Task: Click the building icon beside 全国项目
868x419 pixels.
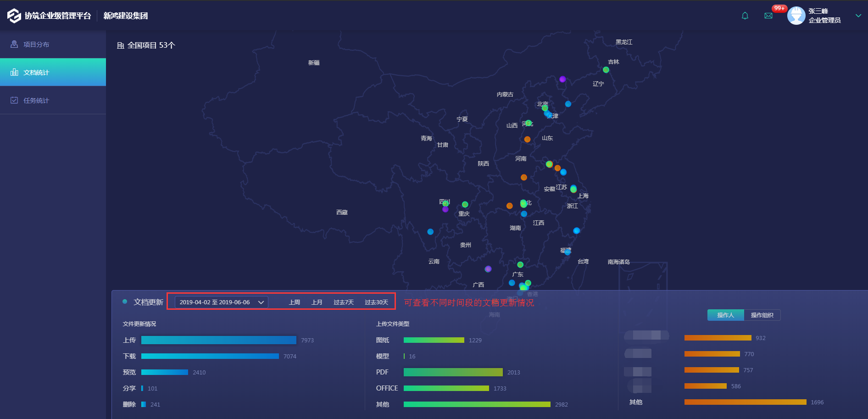Action: pos(121,45)
